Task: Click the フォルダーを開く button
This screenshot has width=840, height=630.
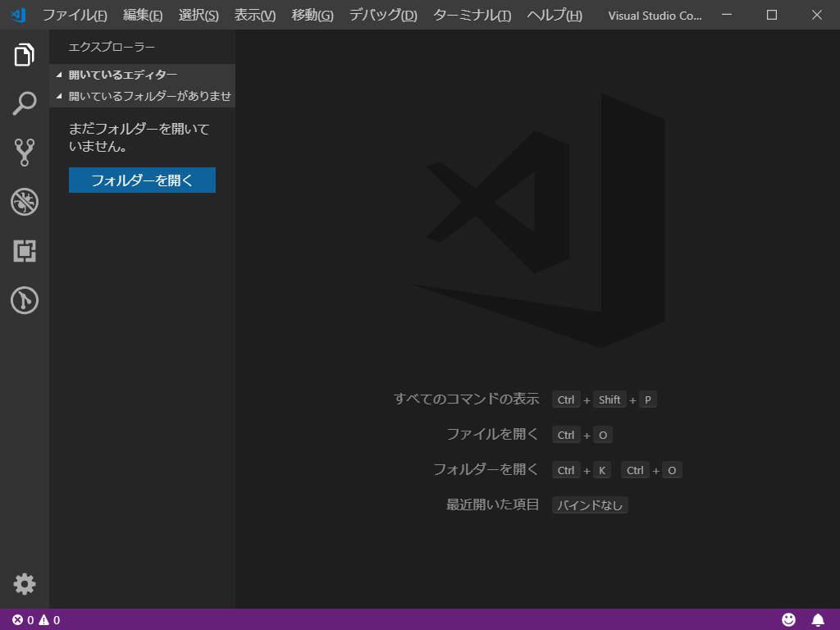Action: (141, 180)
